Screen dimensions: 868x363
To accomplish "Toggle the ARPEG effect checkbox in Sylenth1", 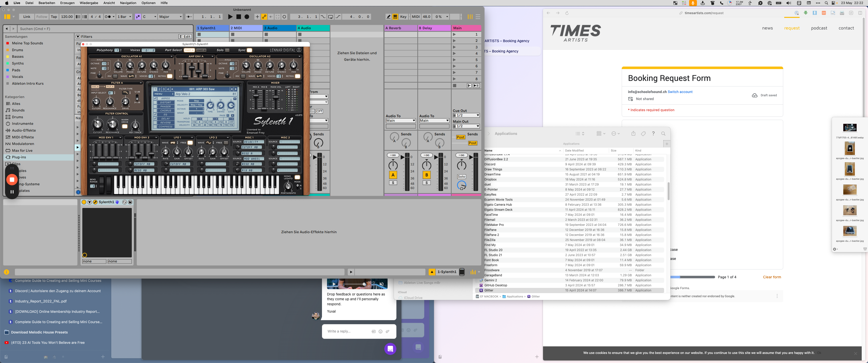I will tap(155, 99).
